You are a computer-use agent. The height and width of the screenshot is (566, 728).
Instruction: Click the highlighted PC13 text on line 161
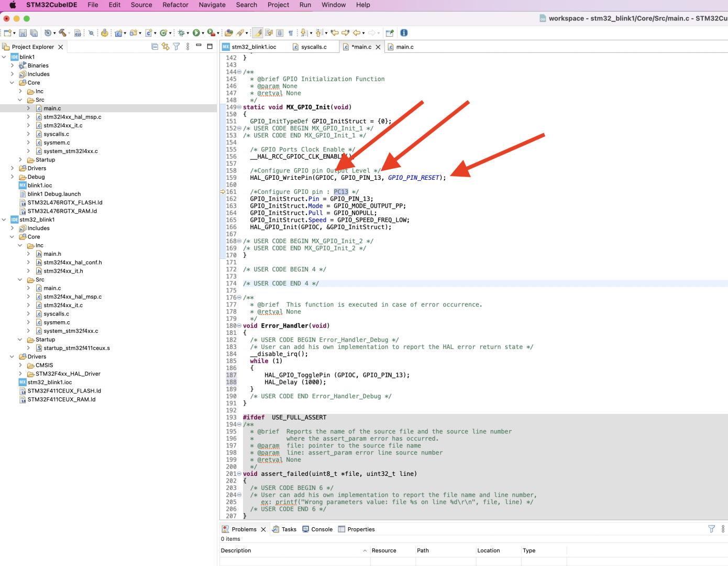click(x=340, y=192)
